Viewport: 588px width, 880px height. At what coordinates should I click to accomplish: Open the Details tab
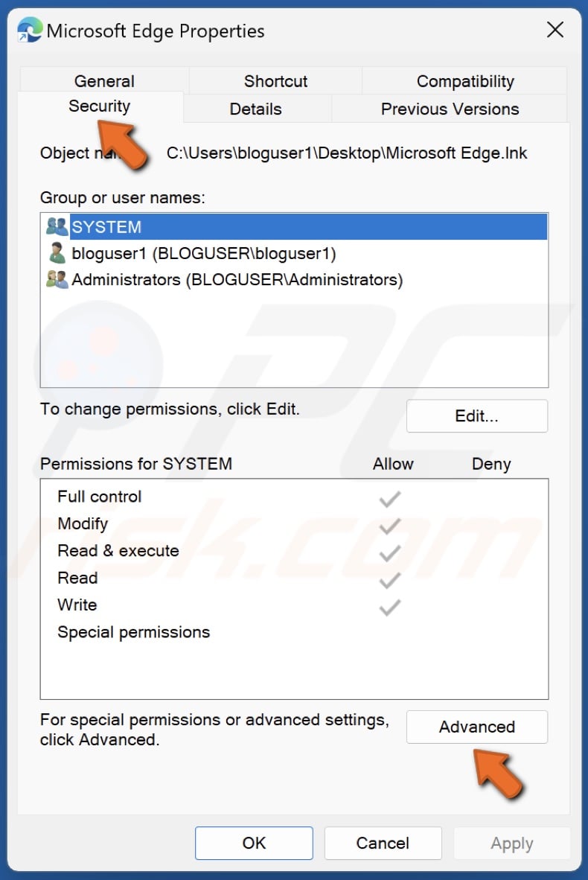point(256,109)
